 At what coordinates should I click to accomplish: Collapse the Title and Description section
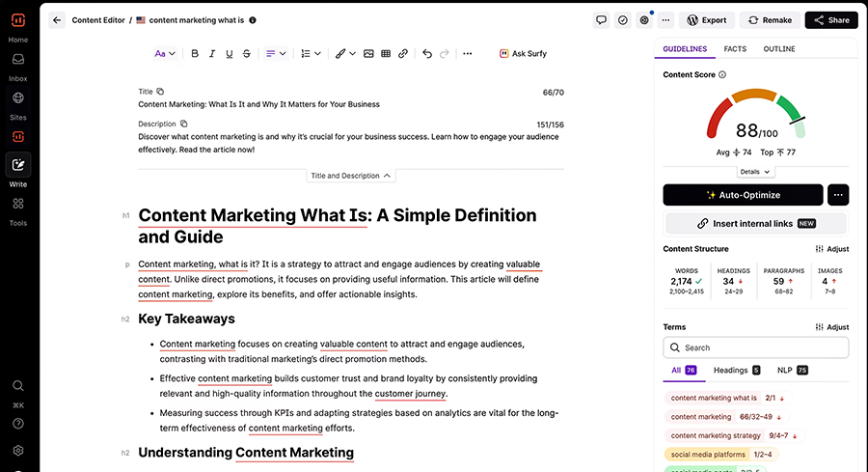click(x=351, y=176)
